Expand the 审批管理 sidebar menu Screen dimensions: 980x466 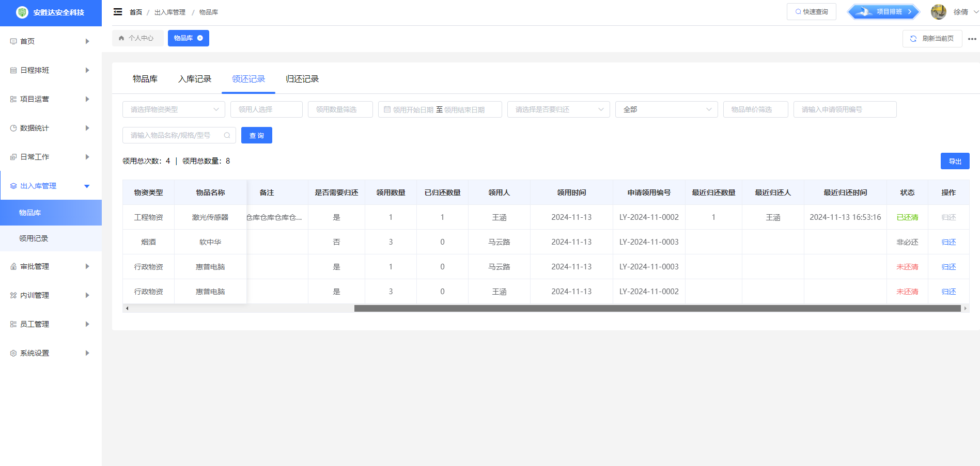click(51, 266)
